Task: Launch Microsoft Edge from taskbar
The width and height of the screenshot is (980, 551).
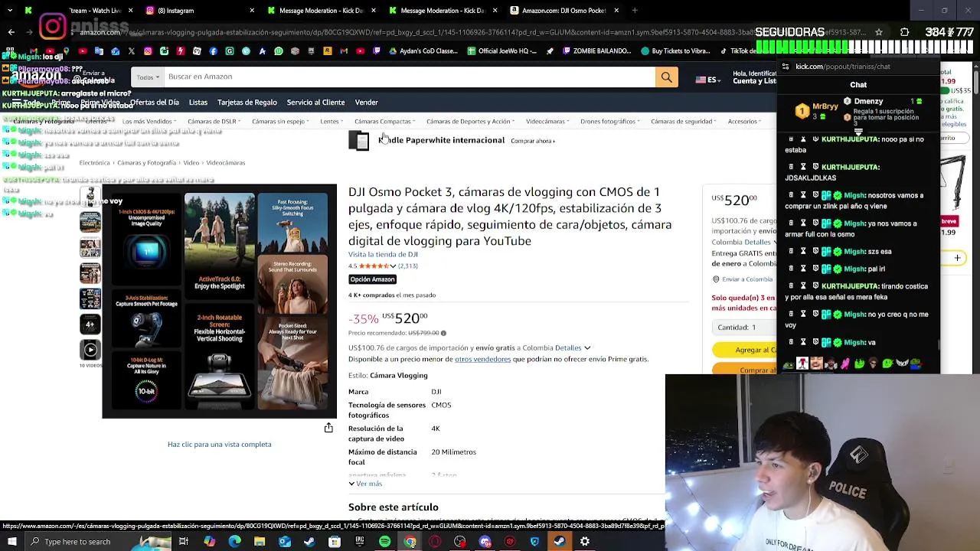Action: [x=234, y=542]
